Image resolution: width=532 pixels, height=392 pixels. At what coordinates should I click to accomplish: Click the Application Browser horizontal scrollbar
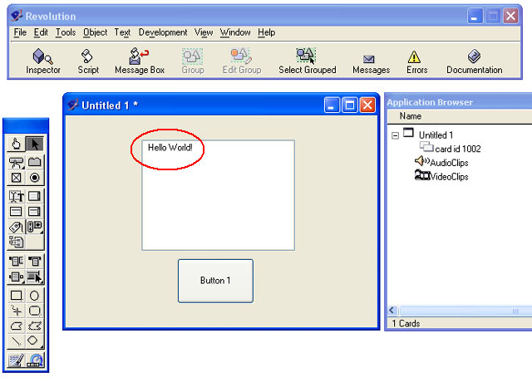(x=466, y=311)
